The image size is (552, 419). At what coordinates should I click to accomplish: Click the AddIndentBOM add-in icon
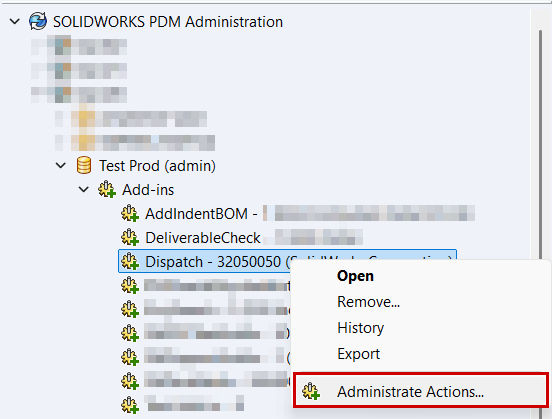point(130,213)
